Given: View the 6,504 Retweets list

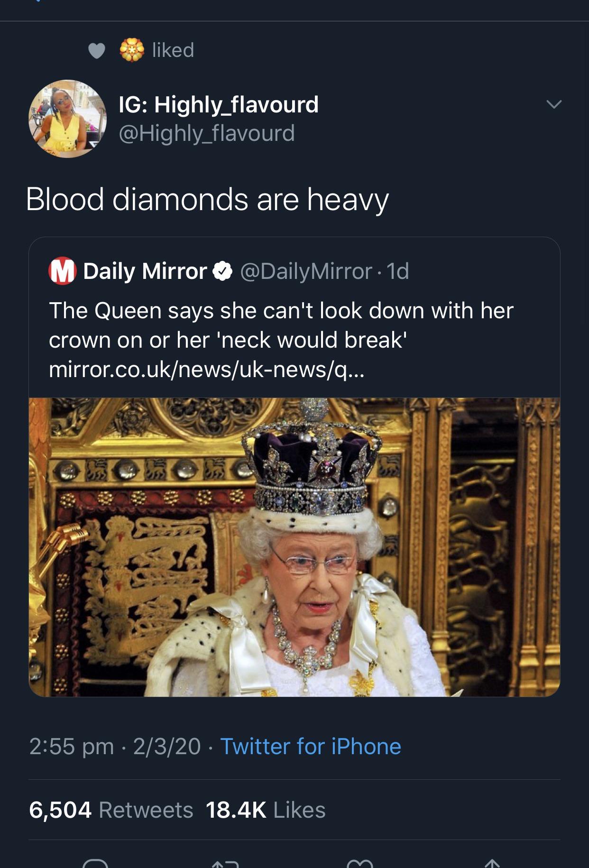Looking at the screenshot, I should [x=111, y=810].
